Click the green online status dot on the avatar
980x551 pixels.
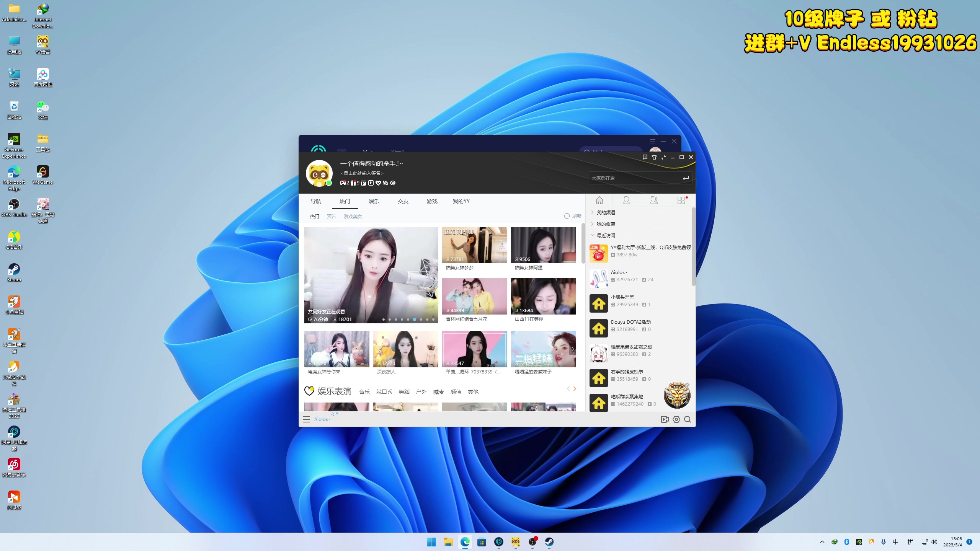[328, 183]
